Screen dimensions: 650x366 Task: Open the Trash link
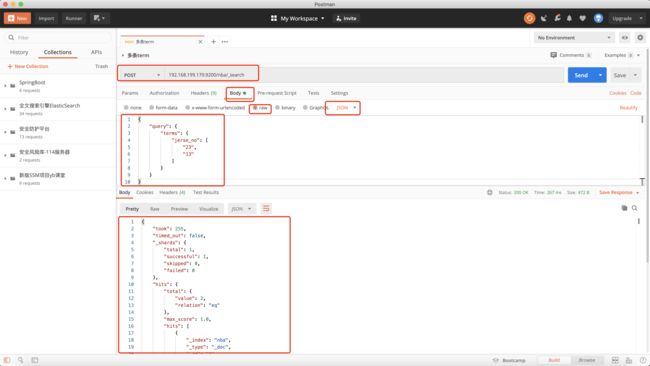[x=101, y=66]
